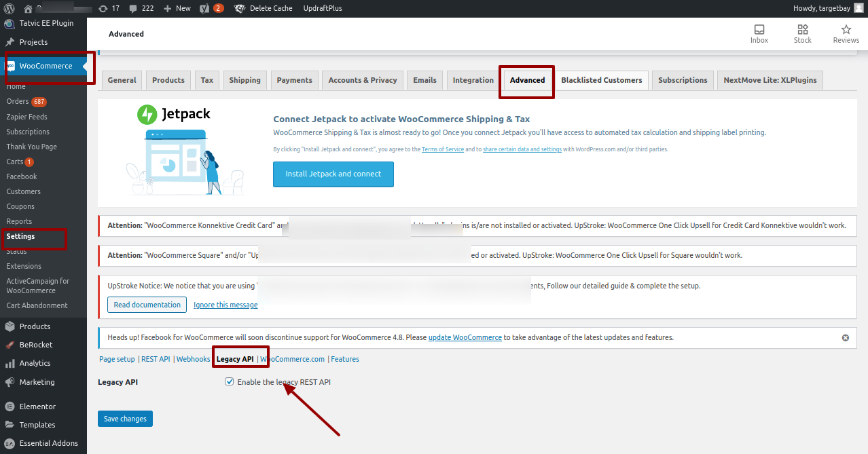Click Ignore this message link
Screen dimensions: 868x454
[225, 305]
